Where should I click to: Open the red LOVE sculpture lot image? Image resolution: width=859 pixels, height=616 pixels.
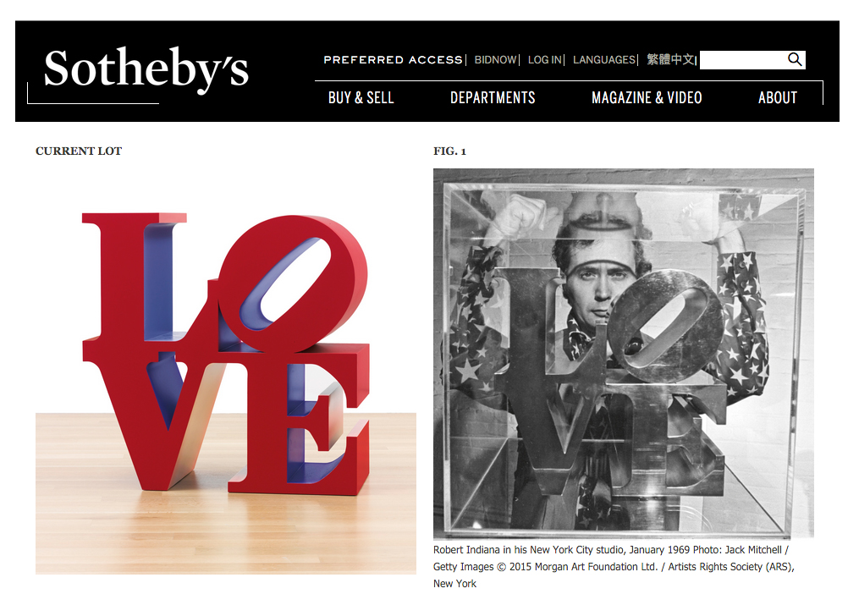226,371
